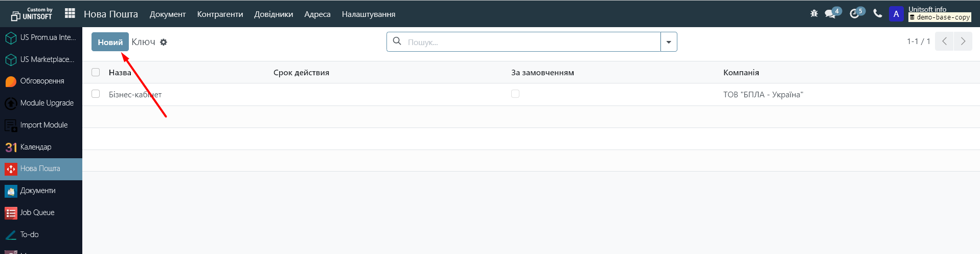Open Нова Пошта app in sidebar
Image resolution: width=980 pixels, height=254 pixels.
point(41,168)
